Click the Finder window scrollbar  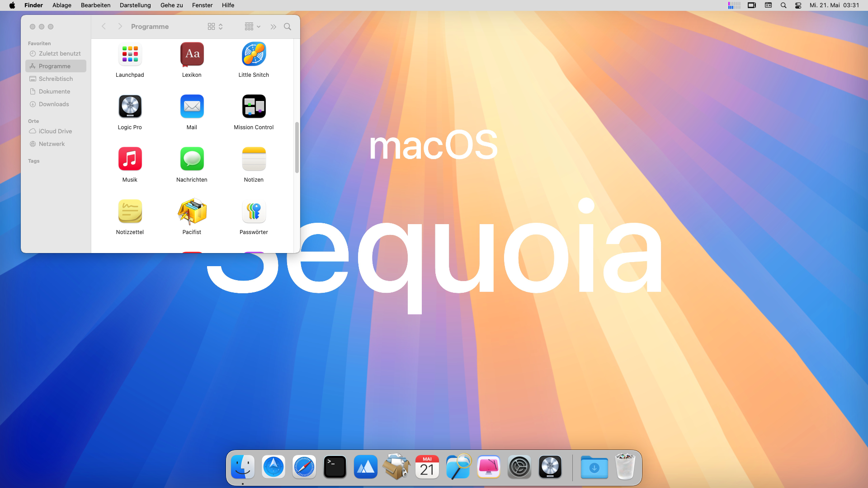[297, 147]
